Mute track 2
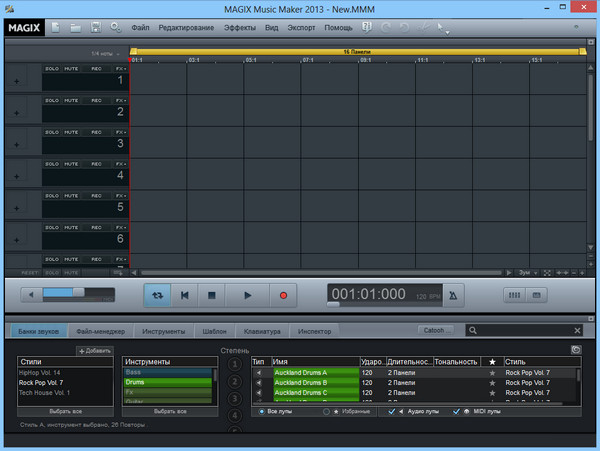This screenshot has height=451, width=600. (x=71, y=100)
